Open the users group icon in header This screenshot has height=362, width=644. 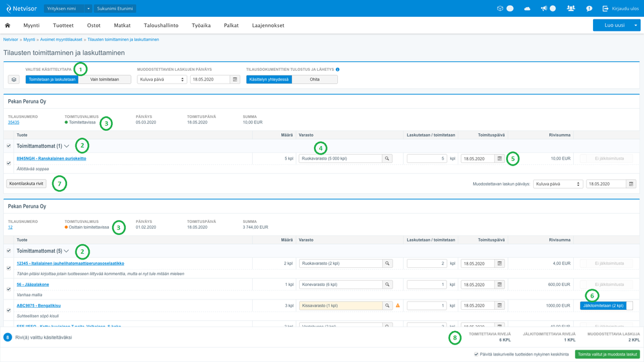(571, 8)
